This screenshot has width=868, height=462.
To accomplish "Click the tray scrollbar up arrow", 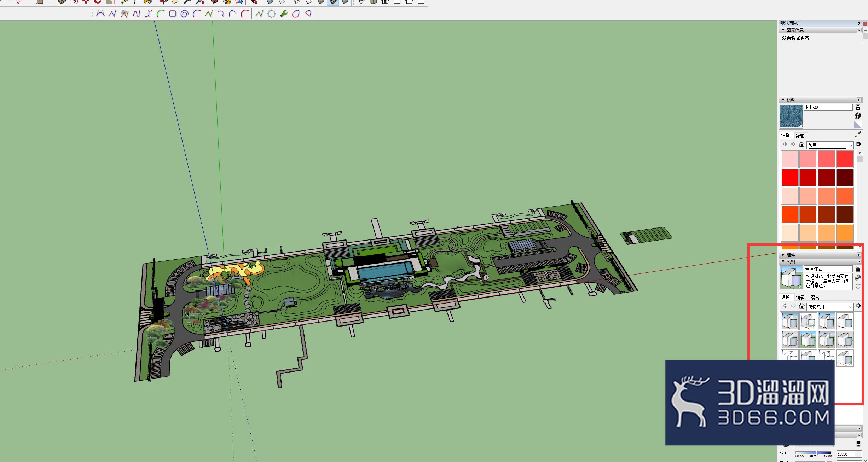I will click(x=865, y=30).
